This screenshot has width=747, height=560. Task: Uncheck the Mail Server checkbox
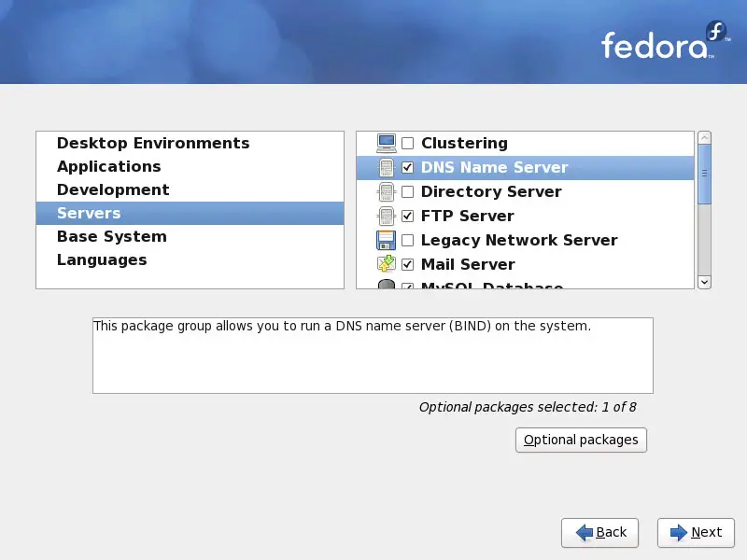click(x=408, y=264)
